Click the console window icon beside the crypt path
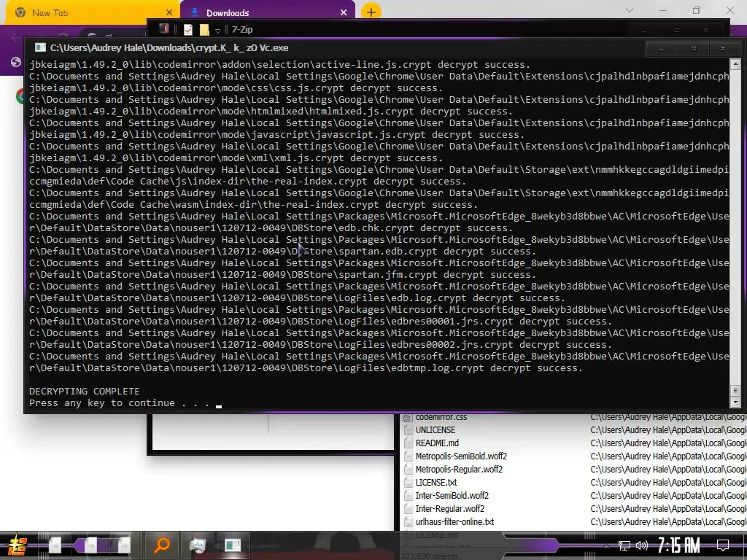This screenshot has width=747, height=560. [40, 47]
